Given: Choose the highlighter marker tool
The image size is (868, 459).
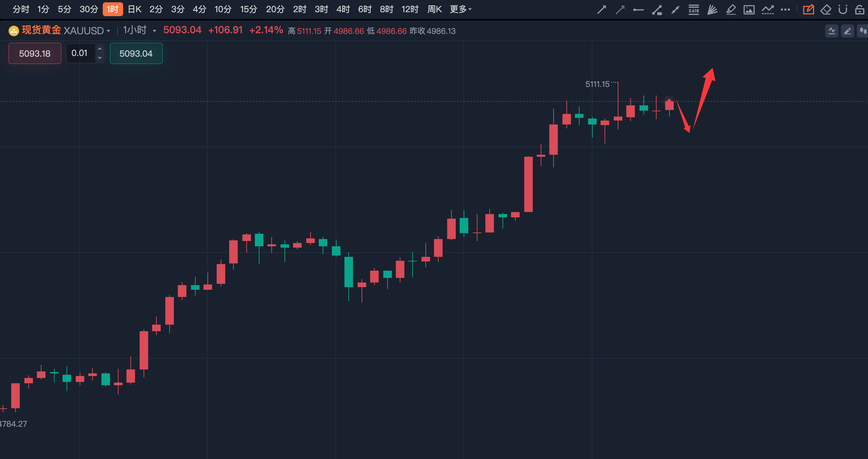Looking at the screenshot, I should click(730, 10).
